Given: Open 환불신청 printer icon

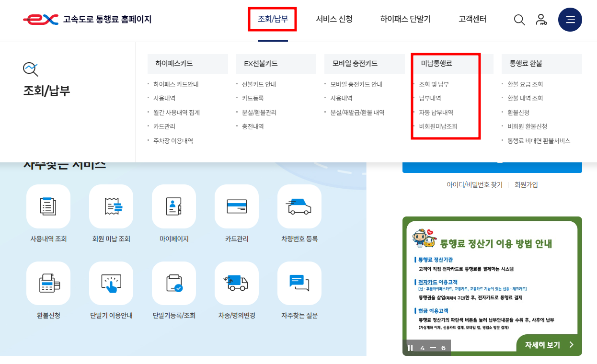Looking at the screenshot, I should tap(48, 283).
